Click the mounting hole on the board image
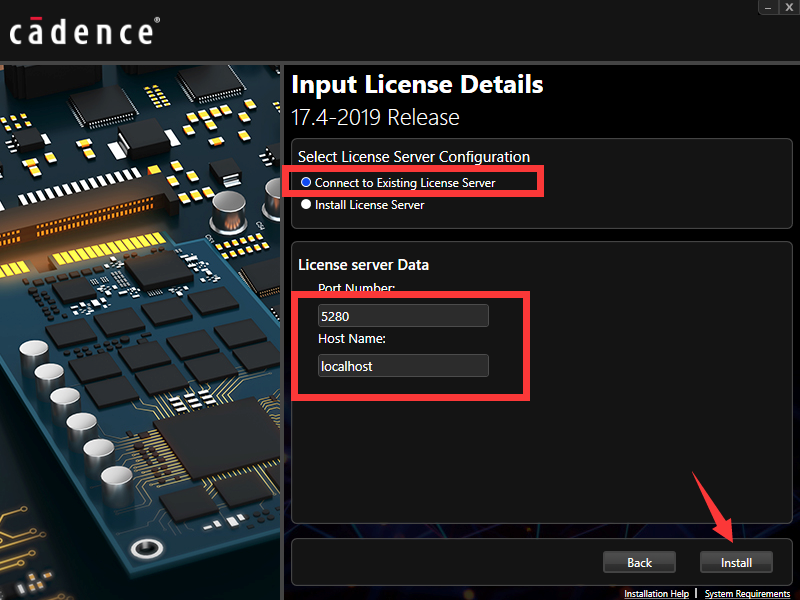Viewport: 800px width, 600px height. pos(148,548)
